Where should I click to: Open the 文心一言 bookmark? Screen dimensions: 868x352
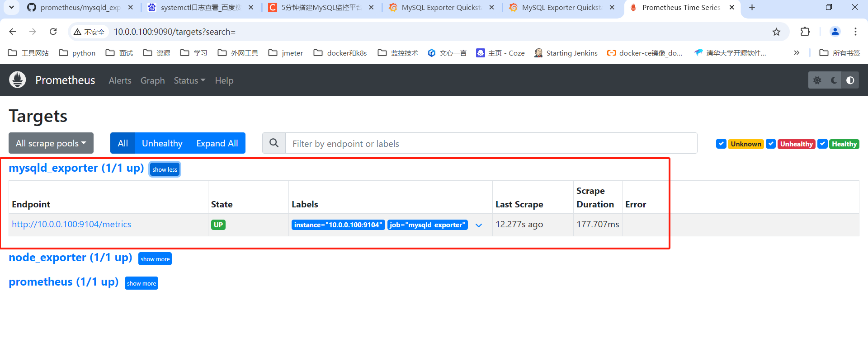[447, 53]
